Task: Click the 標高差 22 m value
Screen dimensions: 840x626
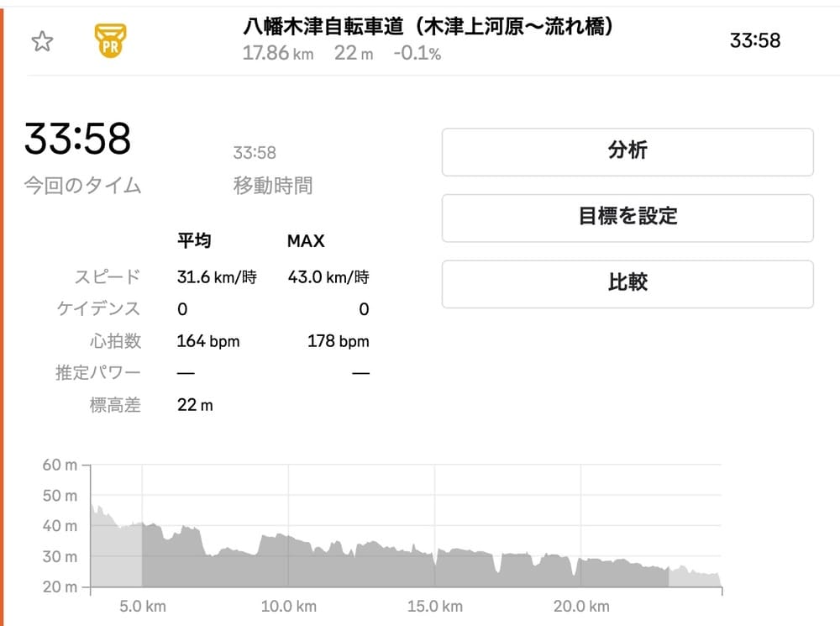Action: click(x=195, y=406)
